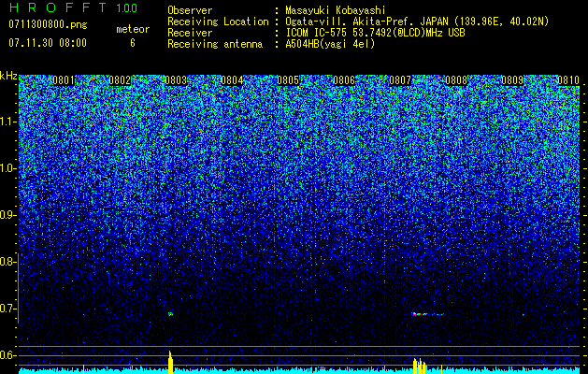Click the 0810 time marker

pyautogui.click(x=568, y=80)
